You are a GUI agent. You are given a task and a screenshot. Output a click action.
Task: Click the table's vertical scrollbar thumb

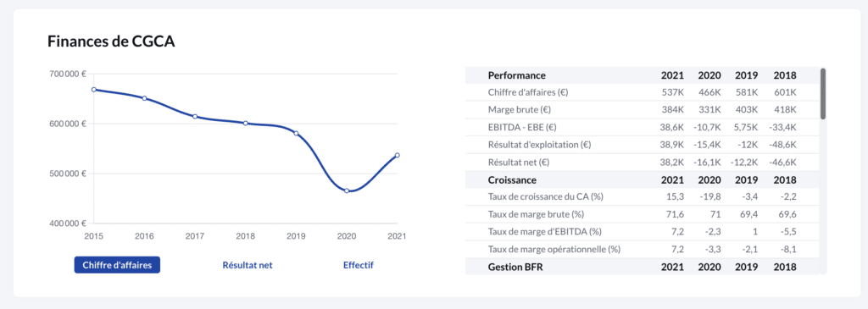(x=823, y=93)
